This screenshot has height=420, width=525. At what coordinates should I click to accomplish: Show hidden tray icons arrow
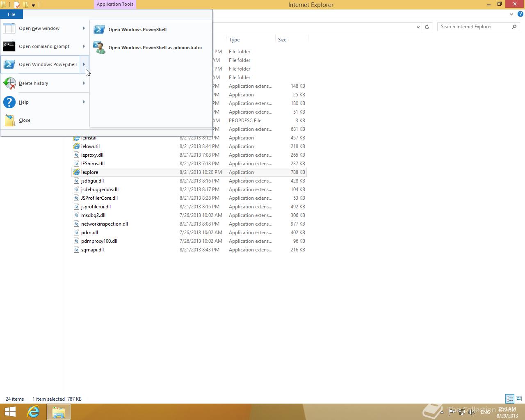(x=441, y=412)
